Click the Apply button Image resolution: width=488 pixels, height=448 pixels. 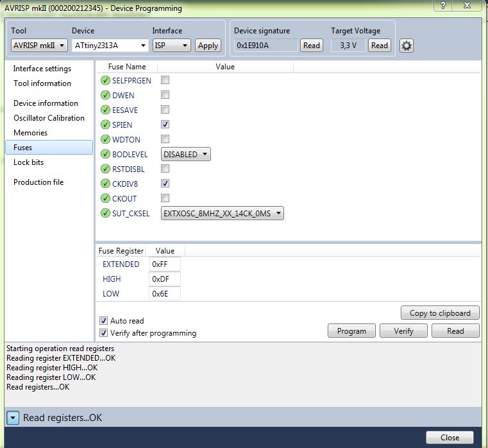(x=208, y=46)
